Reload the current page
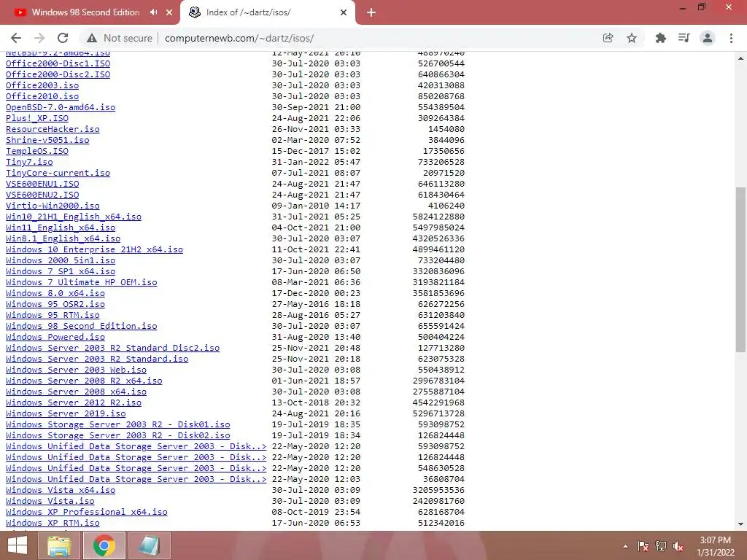Image resolution: width=747 pixels, height=560 pixels. pos(63,38)
